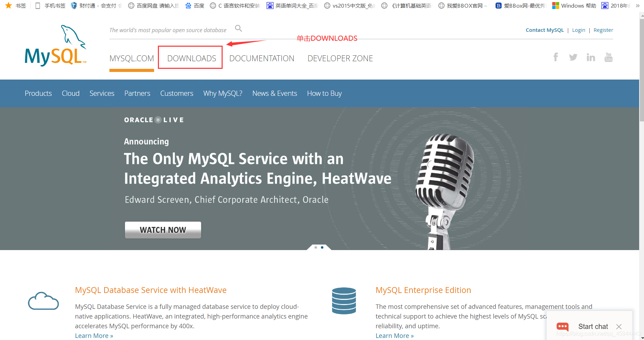Viewport: 644px width, 340px height.
Task: Open the 百度网盘 bookmark
Action: [153, 6]
